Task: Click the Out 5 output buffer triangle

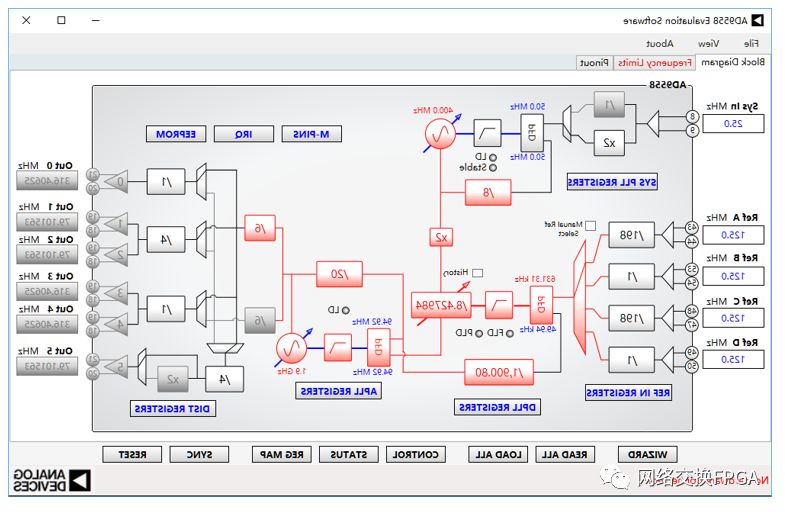Action: coord(116,367)
